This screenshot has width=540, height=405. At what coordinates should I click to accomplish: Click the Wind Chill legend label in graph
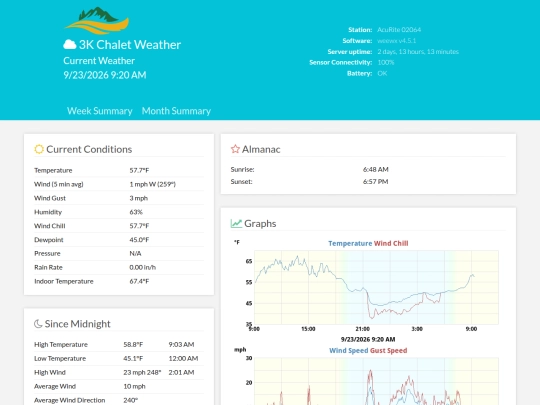[391, 243]
